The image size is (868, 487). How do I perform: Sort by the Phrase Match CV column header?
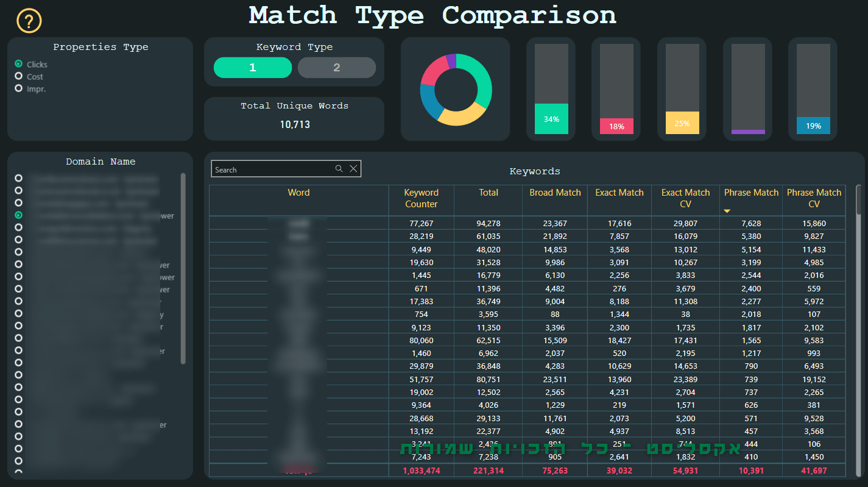[x=814, y=198]
